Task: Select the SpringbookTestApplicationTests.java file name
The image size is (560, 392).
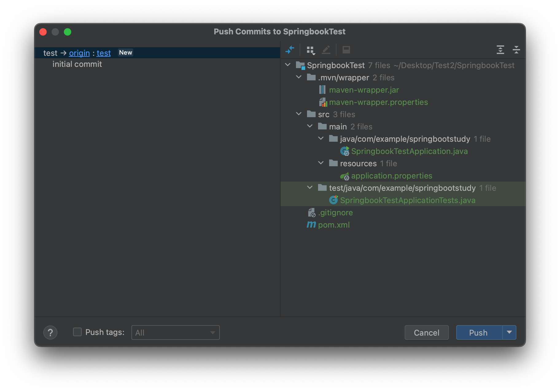Action: coord(408,200)
